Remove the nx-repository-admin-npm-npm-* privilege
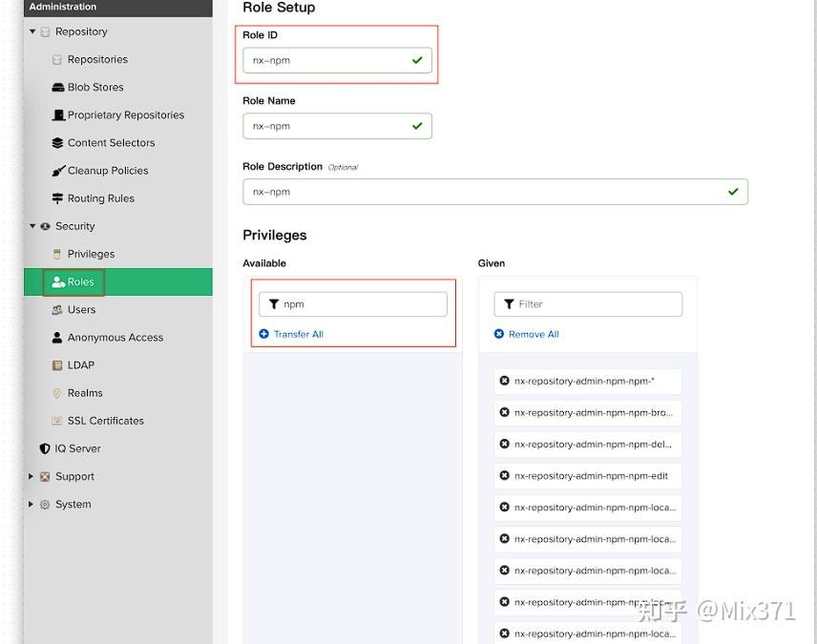Viewport: 817px width, 644px height. [505, 382]
